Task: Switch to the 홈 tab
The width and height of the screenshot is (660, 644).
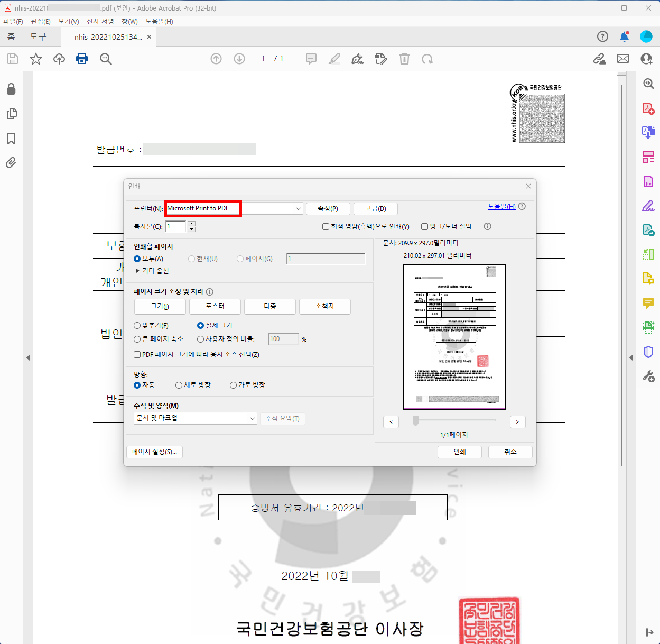Action: point(11,36)
